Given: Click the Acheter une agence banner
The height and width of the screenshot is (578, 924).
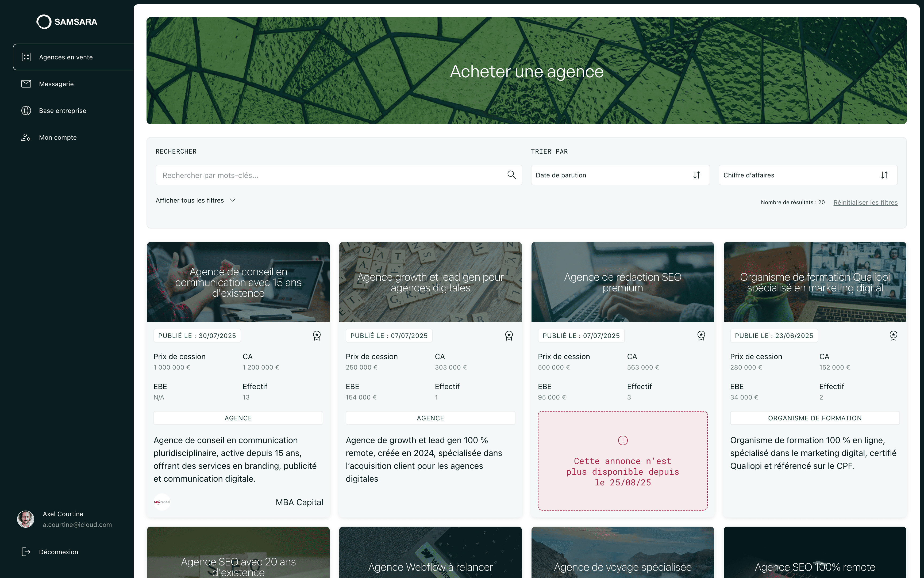Looking at the screenshot, I should [x=526, y=71].
